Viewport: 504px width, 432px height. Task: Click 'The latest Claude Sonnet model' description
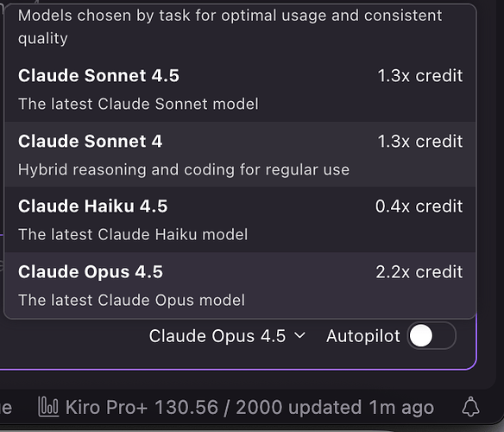point(138,104)
